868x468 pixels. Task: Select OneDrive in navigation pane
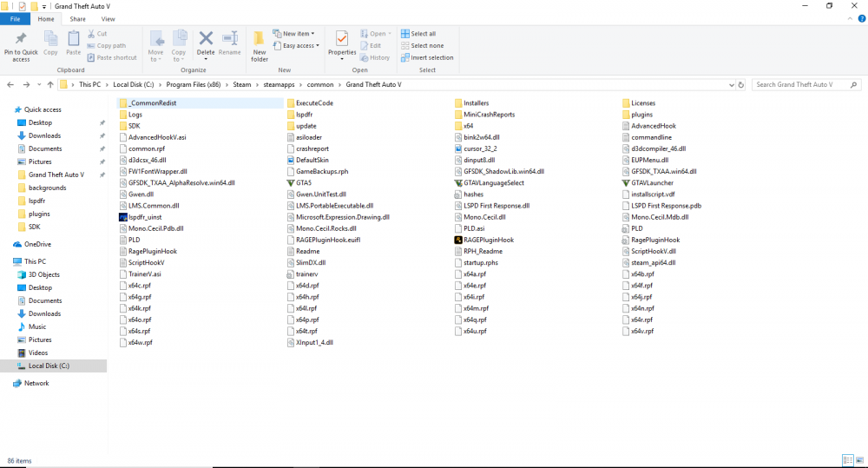pos(37,244)
